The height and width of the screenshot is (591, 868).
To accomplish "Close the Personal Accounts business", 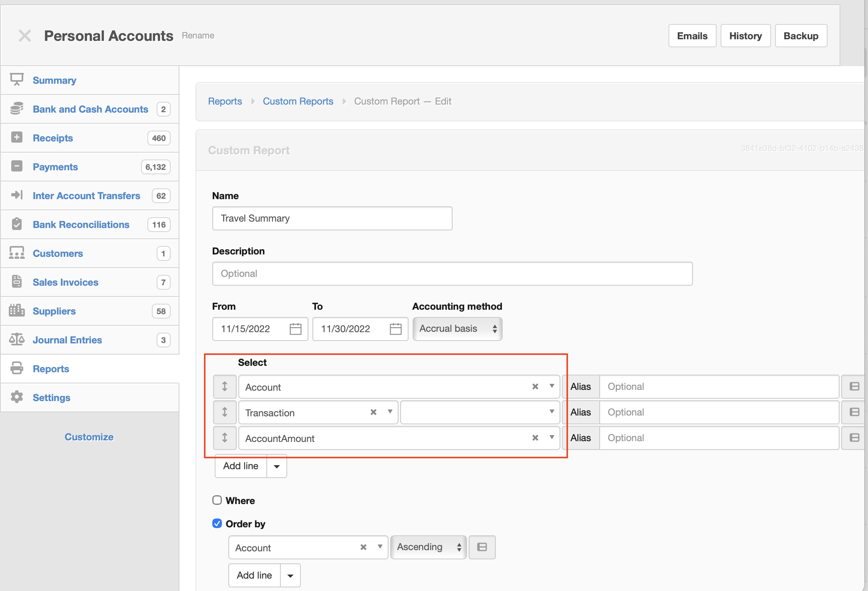I will pos(25,36).
